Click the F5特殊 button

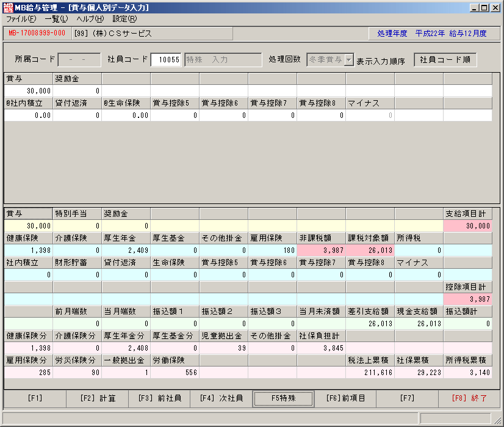(x=284, y=398)
